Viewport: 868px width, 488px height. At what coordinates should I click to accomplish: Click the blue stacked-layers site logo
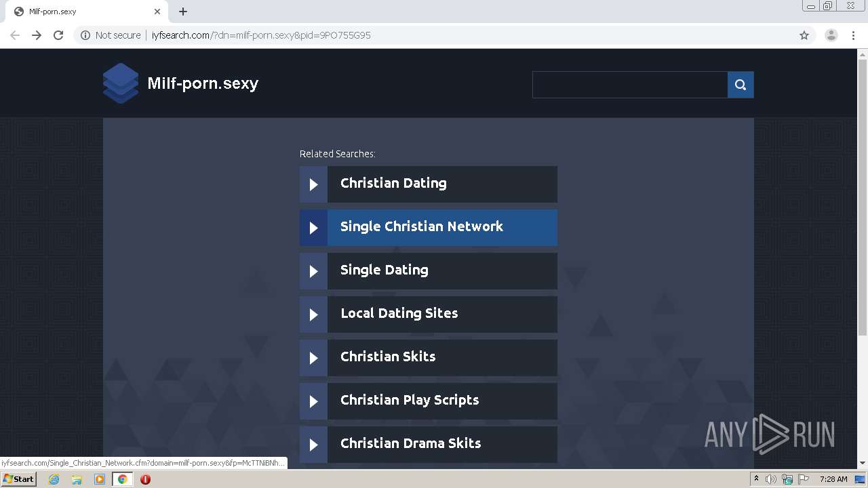pos(121,83)
